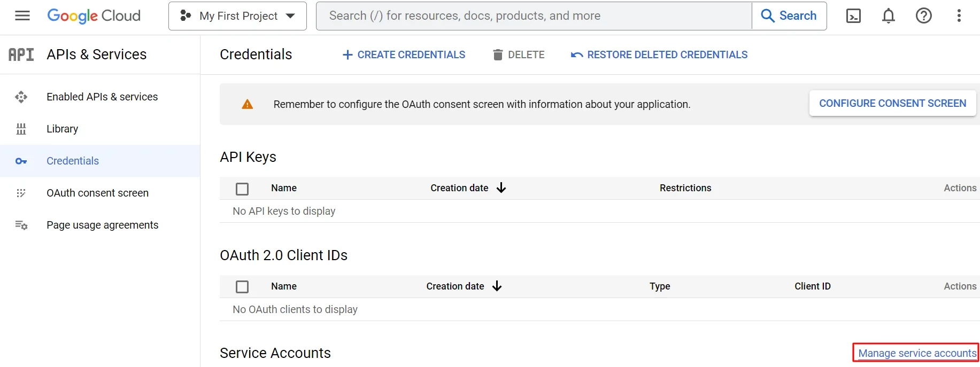980x367 pixels.
Task: Open the Create Credentials dropdown
Action: (404, 54)
